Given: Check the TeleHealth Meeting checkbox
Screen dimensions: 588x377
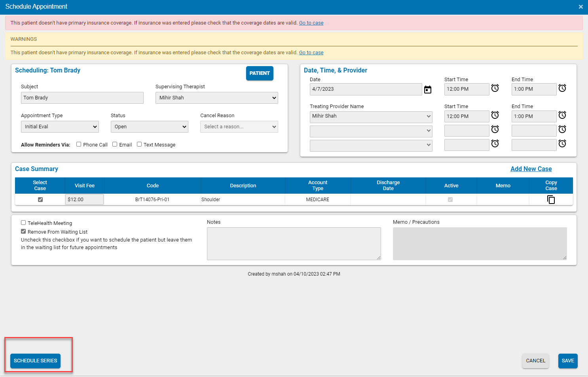Looking at the screenshot, I should pos(23,222).
